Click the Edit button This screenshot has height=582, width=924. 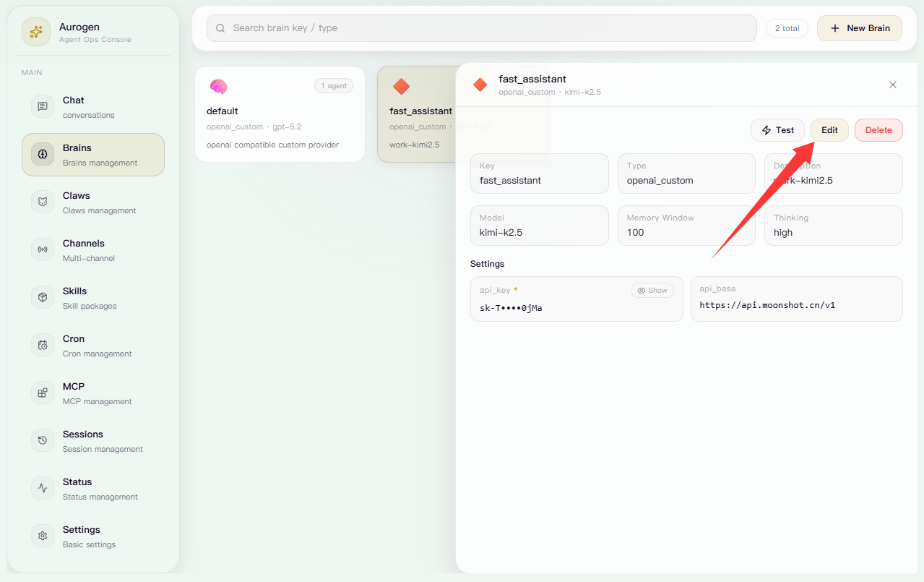829,130
